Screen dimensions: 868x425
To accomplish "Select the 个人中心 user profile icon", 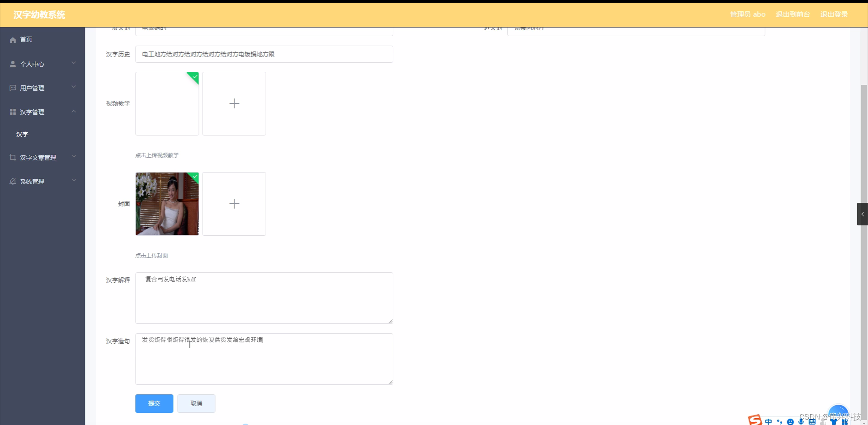I will [x=13, y=64].
